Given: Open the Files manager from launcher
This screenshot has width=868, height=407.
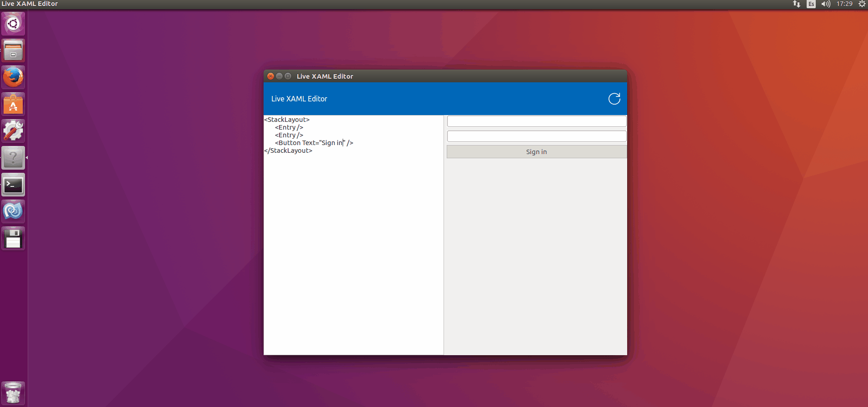Looking at the screenshot, I should (13, 50).
